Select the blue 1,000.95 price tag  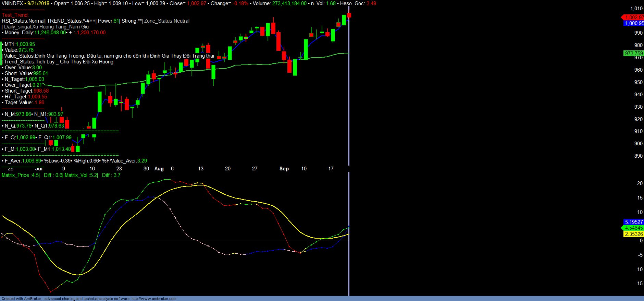tap(634, 23)
